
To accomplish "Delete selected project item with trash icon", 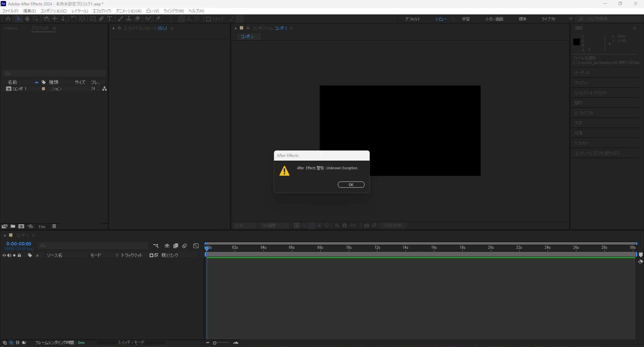I will pos(54,226).
